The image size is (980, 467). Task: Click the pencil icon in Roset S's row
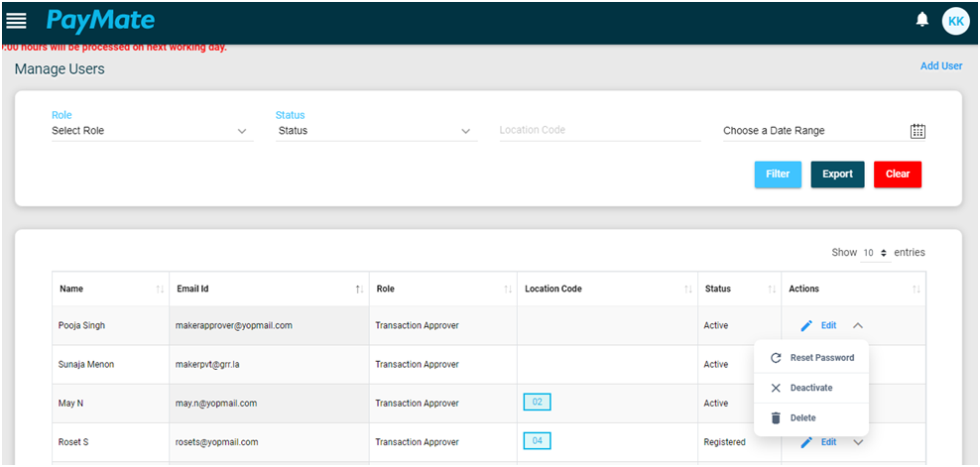806,442
